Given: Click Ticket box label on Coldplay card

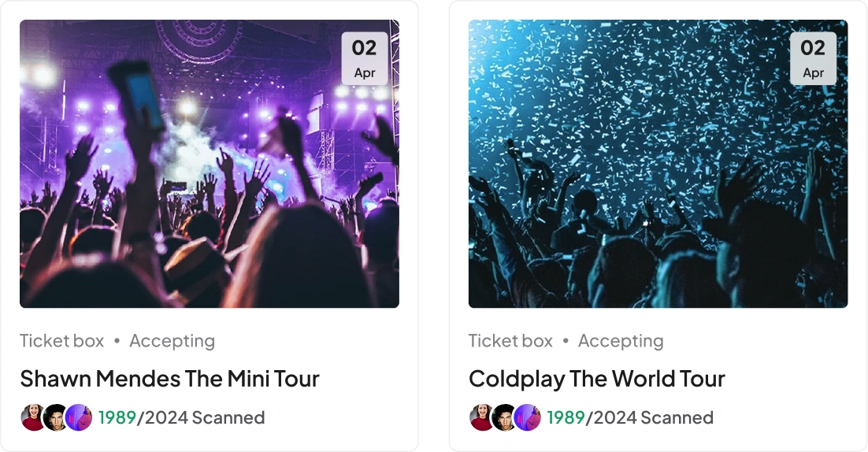Looking at the screenshot, I should 510,341.
